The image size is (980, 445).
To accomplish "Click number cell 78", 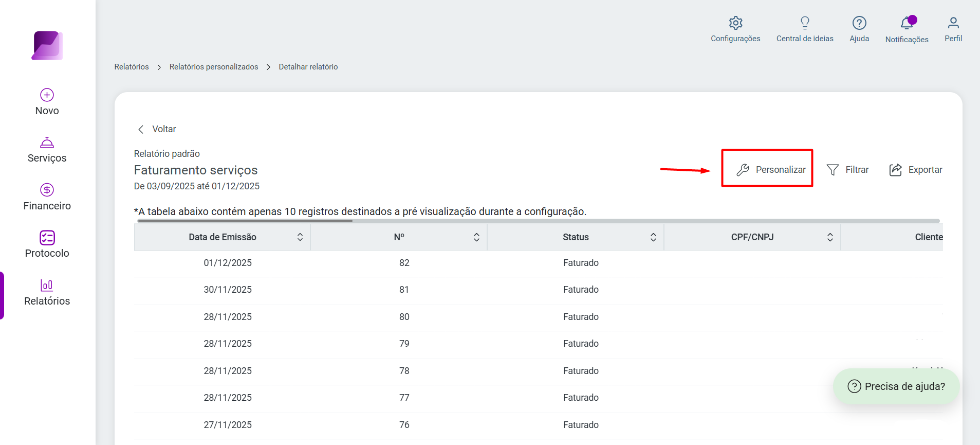I will (404, 371).
